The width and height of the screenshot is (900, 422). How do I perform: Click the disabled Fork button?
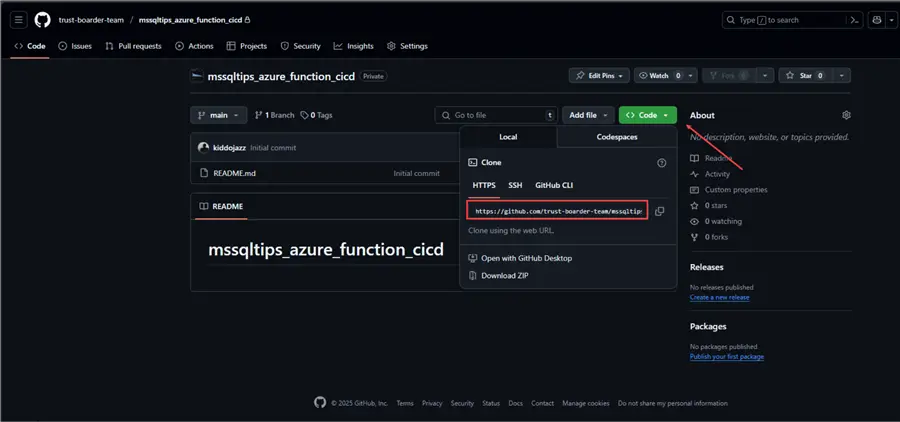(x=729, y=76)
